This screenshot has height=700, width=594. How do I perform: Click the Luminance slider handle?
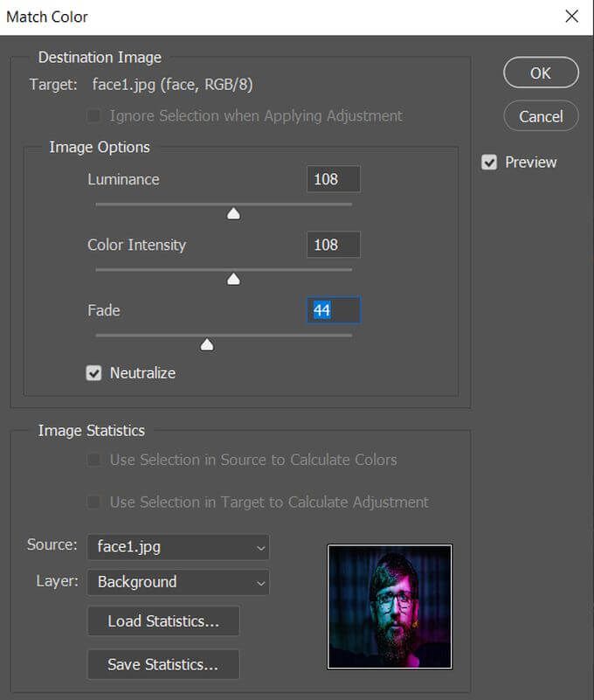(x=233, y=214)
